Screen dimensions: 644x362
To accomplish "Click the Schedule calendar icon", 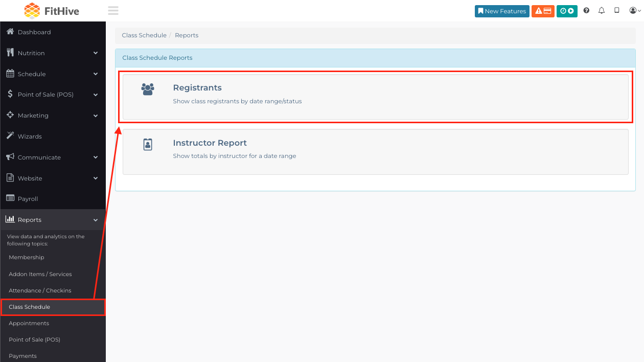I will click(x=10, y=74).
